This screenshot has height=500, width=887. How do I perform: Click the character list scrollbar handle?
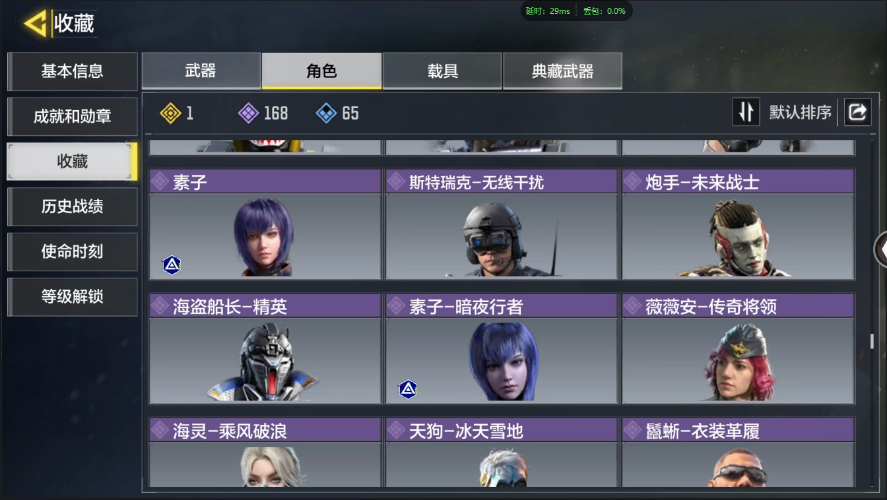point(872,341)
